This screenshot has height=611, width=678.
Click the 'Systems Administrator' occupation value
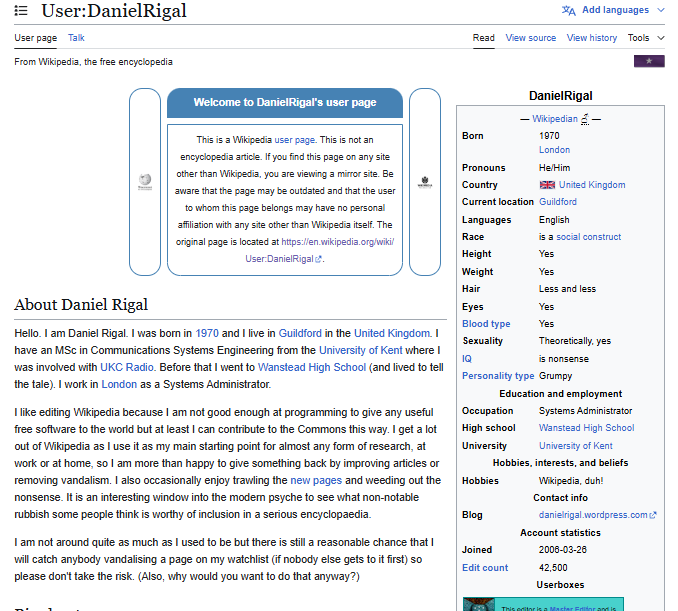(585, 411)
